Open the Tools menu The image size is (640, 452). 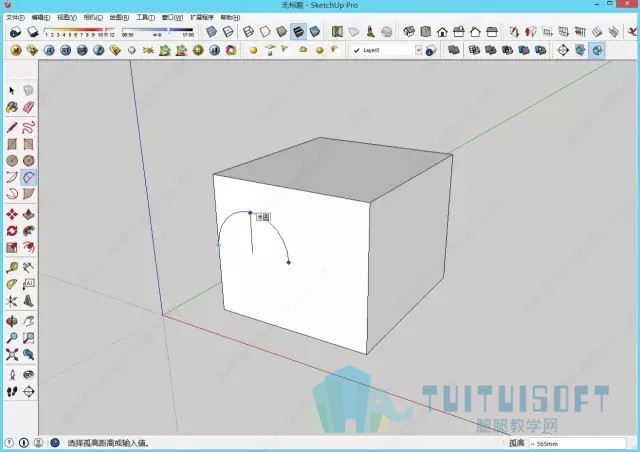pos(145,17)
